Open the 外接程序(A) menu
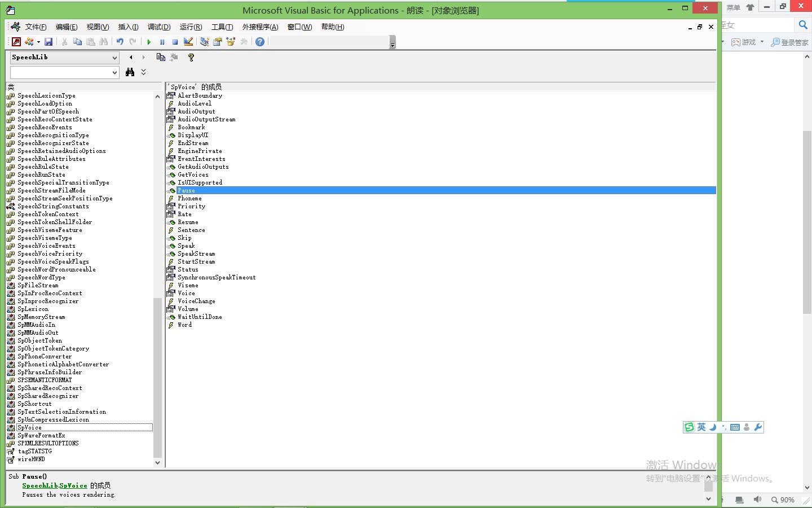Viewport: 812px width, 508px height. click(x=260, y=27)
